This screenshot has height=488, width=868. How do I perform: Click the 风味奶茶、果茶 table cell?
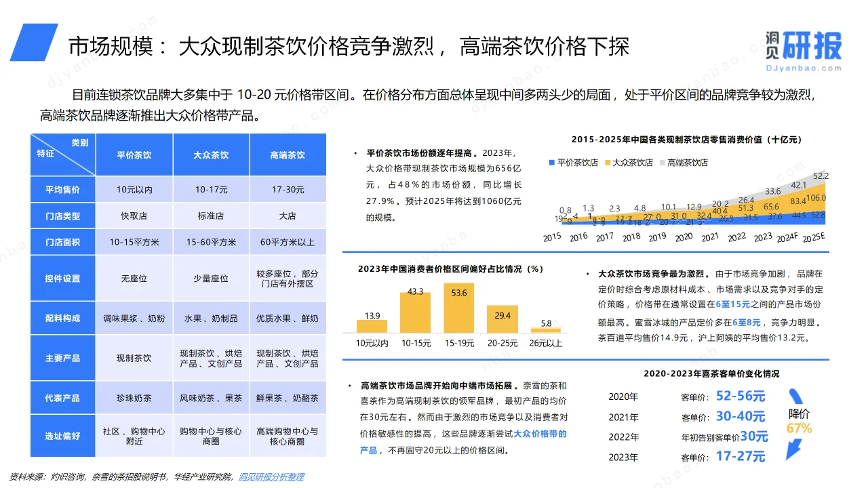211,398
